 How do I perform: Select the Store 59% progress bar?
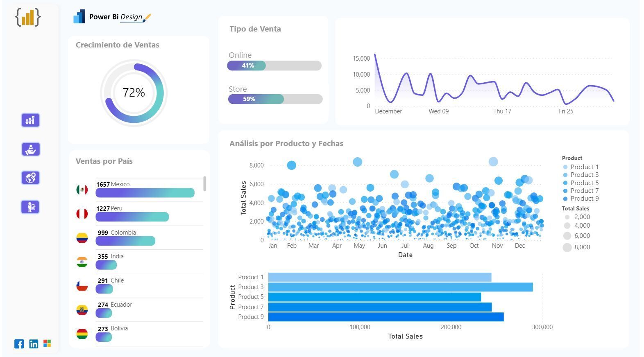(275, 99)
